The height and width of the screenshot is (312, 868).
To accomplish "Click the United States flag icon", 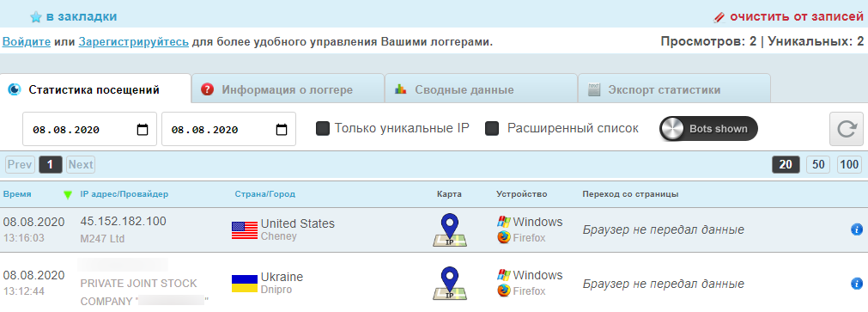I will click(x=244, y=230).
